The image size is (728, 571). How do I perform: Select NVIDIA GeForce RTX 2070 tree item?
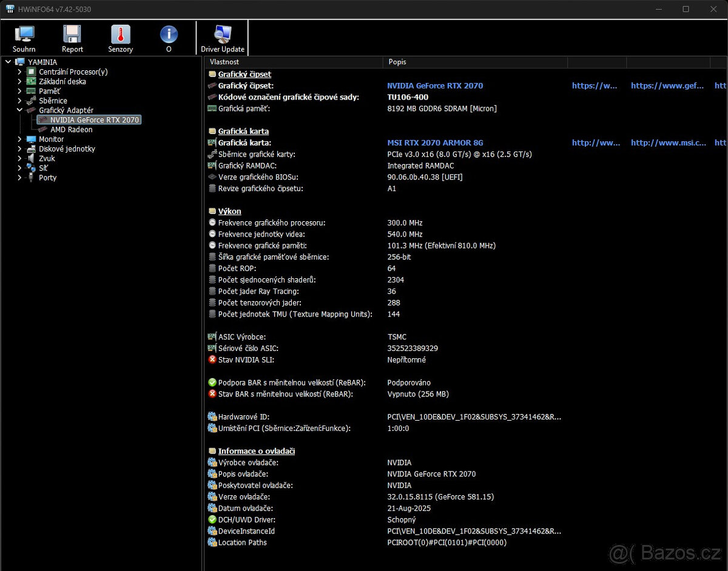click(95, 120)
